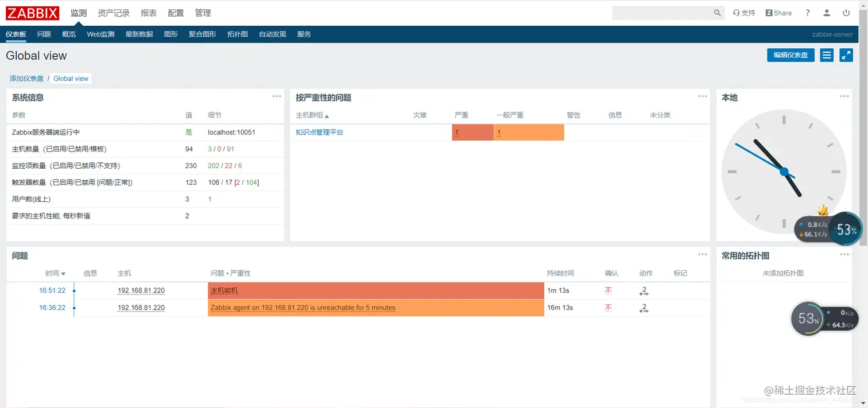
Task: Open the 主机宕机 problem link
Action: [x=224, y=290]
